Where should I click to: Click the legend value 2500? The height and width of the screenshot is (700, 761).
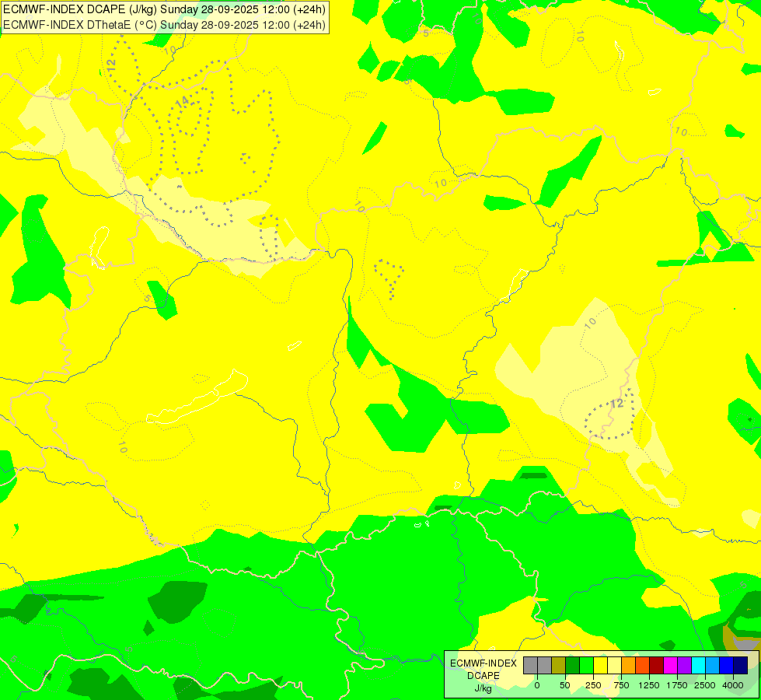[705, 685]
